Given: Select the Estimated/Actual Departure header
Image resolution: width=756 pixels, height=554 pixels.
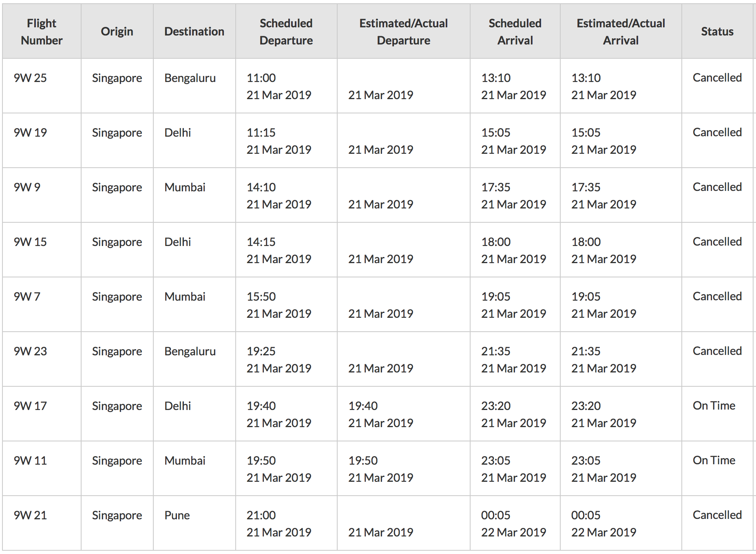Looking at the screenshot, I should click(x=403, y=32).
